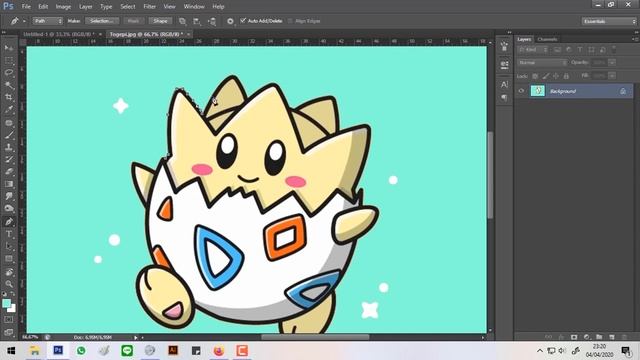Click new adjustment layer icon
The height and width of the screenshot is (360, 640).
(x=587, y=337)
